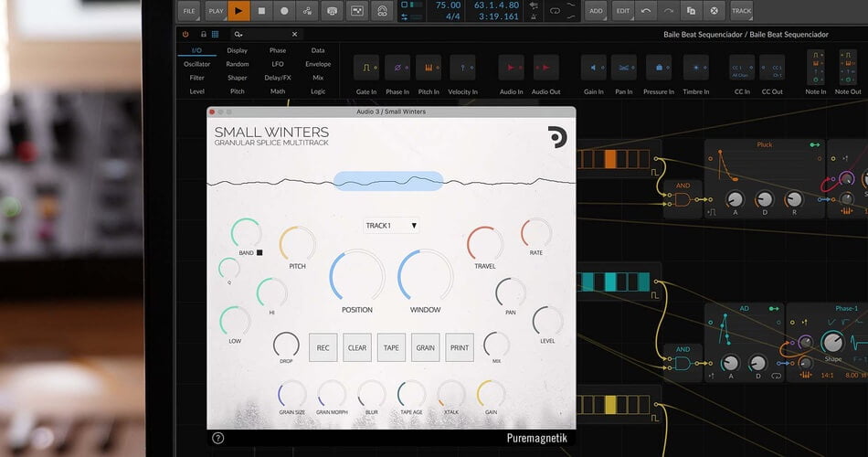Click the orange Play transport button
The image size is (868, 457).
238,11
